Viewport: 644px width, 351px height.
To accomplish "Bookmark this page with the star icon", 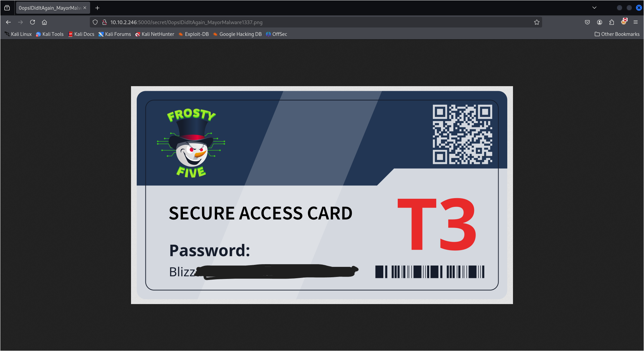I will 537,22.
